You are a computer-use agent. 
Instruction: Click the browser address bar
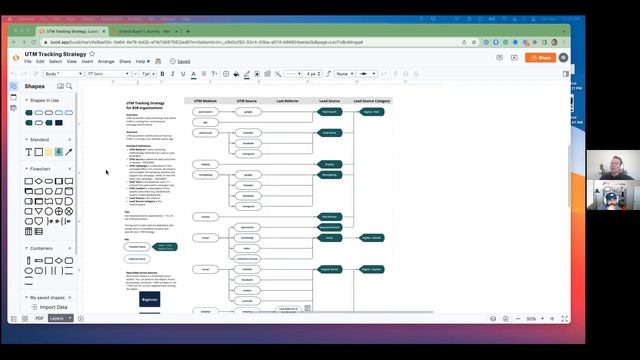point(253,42)
